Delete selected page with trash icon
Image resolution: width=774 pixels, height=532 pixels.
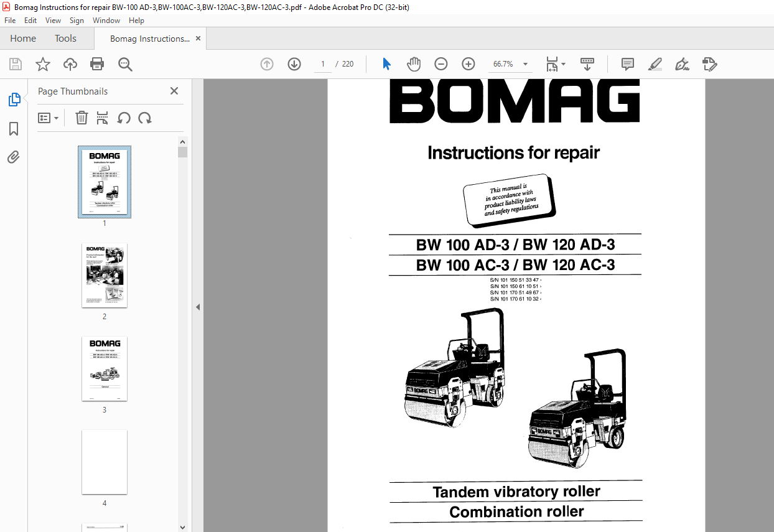(x=82, y=118)
